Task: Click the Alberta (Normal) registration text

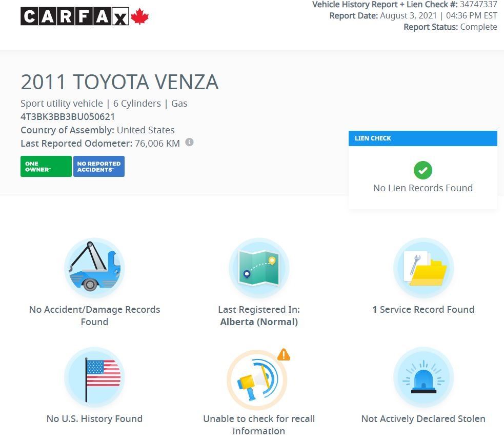Action: pos(259,322)
